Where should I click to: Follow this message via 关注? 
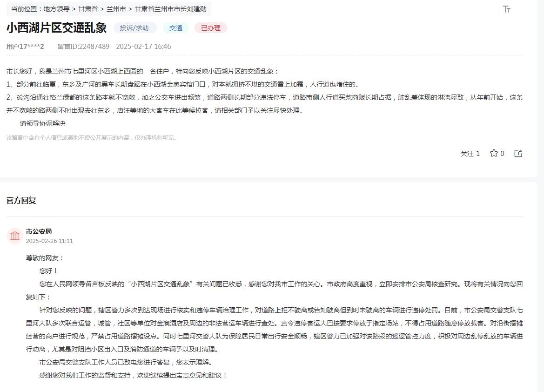pyautogui.click(x=470, y=154)
